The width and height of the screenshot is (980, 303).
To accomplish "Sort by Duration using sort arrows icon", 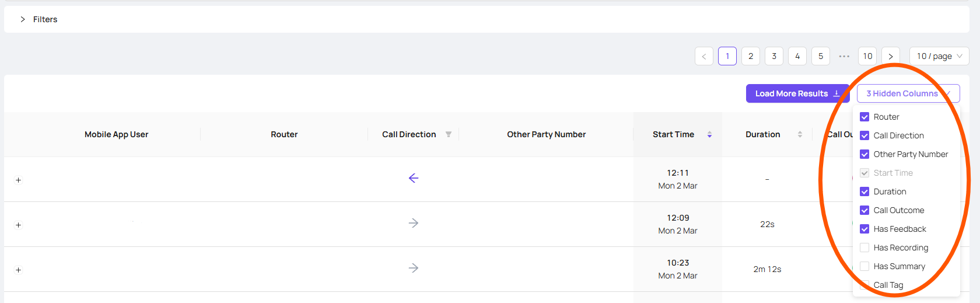I will (x=800, y=134).
